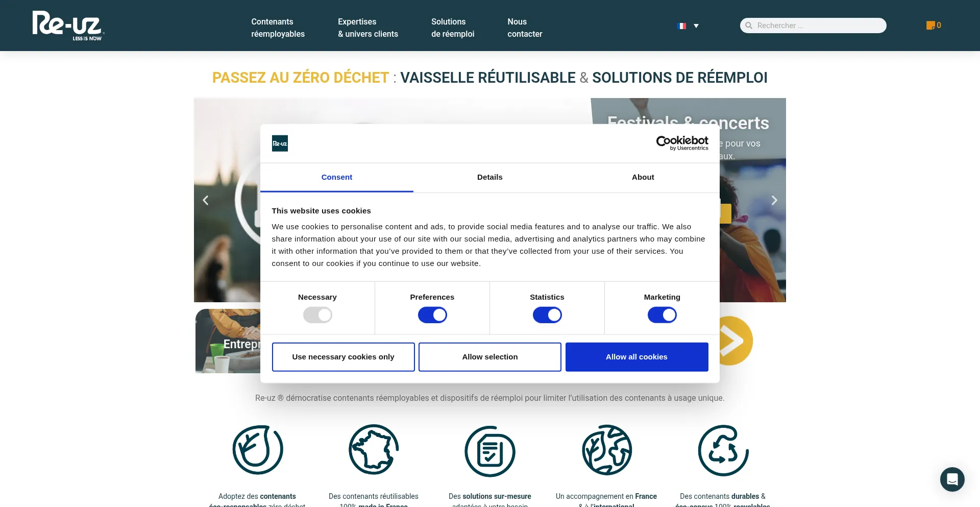Switch to the Details tab
Screen dimensions: 980x507
click(x=490, y=177)
